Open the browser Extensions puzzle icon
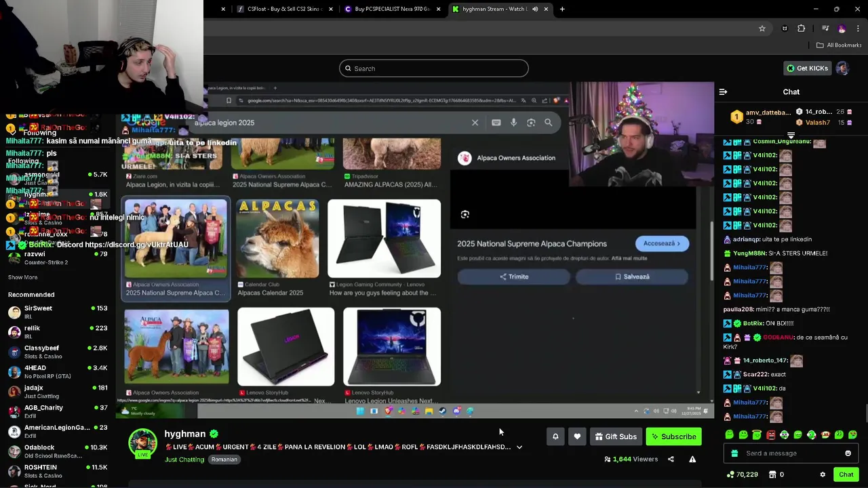868x488 pixels. pos(802,28)
